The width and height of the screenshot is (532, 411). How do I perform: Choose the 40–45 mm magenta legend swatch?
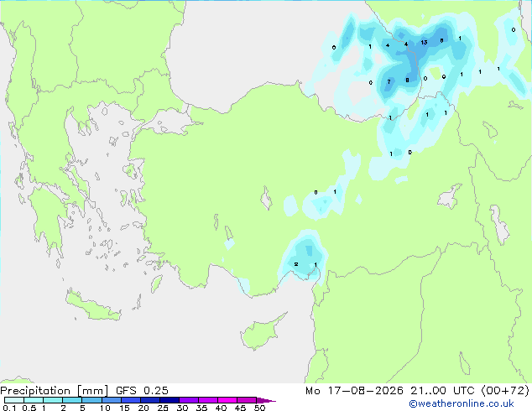click(227, 400)
